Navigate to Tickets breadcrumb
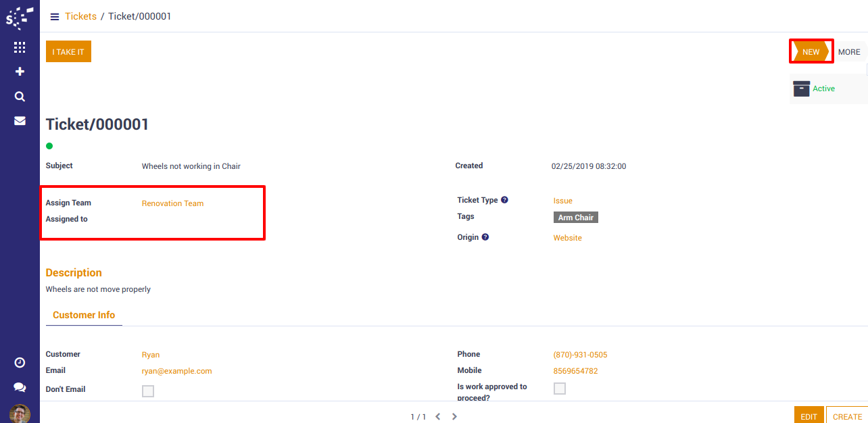Image resolution: width=868 pixels, height=423 pixels. pos(80,16)
